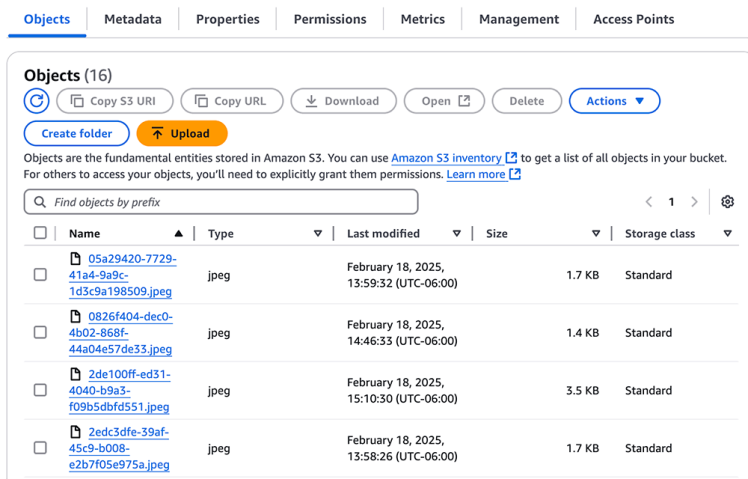Go to next page arrow
The width and height of the screenshot is (748, 479).
pos(695,202)
